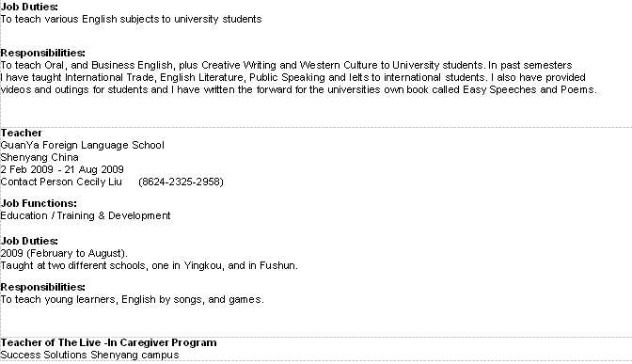Click the sentence mentioning Yingkou and Fushun
The image size is (632, 364).
click(150, 265)
